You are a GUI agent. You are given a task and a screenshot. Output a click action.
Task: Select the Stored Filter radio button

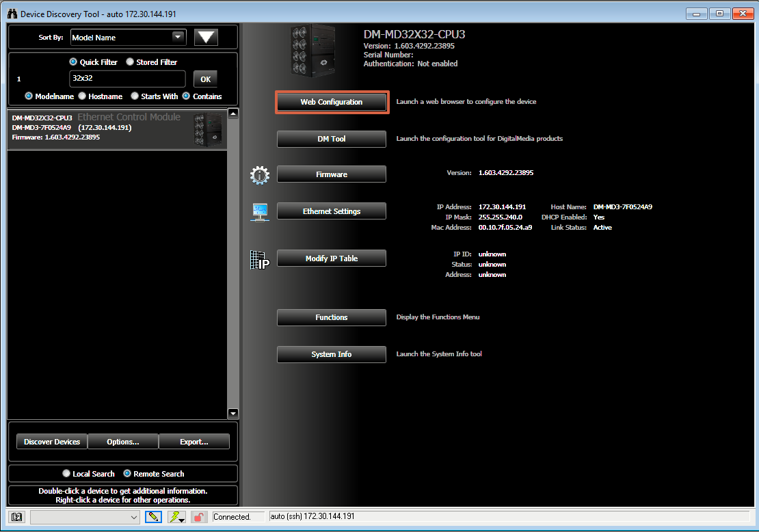[130, 62]
